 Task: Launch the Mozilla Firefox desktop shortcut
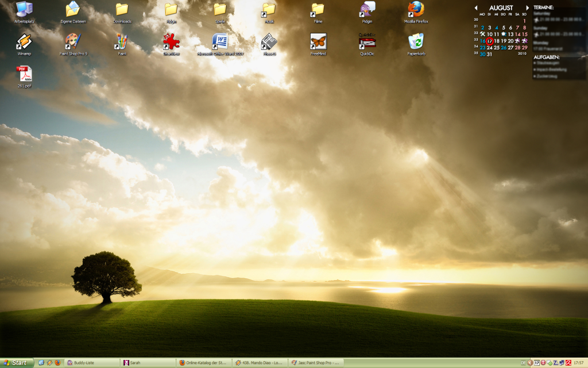click(x=416, y=13)
